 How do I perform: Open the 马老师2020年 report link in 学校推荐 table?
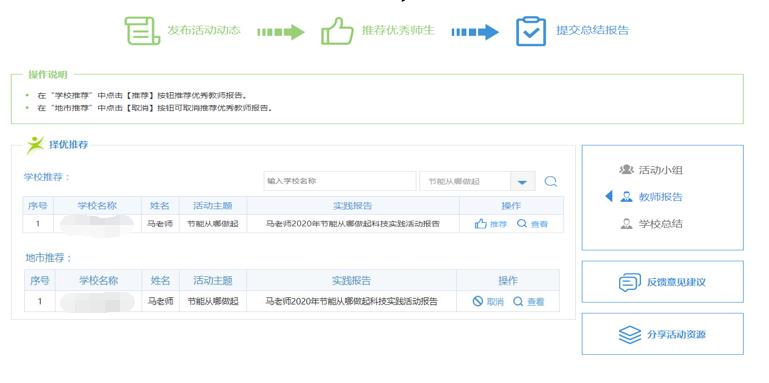click(x=353, y=224)
